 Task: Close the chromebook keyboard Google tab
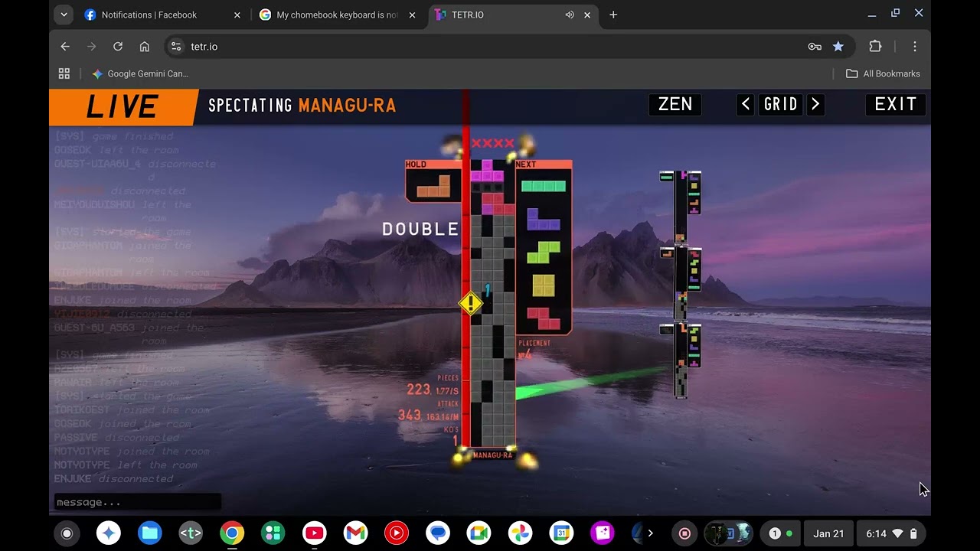(x=412, y=15)
